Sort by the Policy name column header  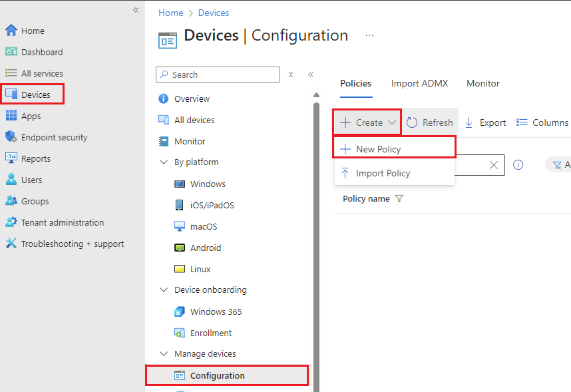point(366,198)
